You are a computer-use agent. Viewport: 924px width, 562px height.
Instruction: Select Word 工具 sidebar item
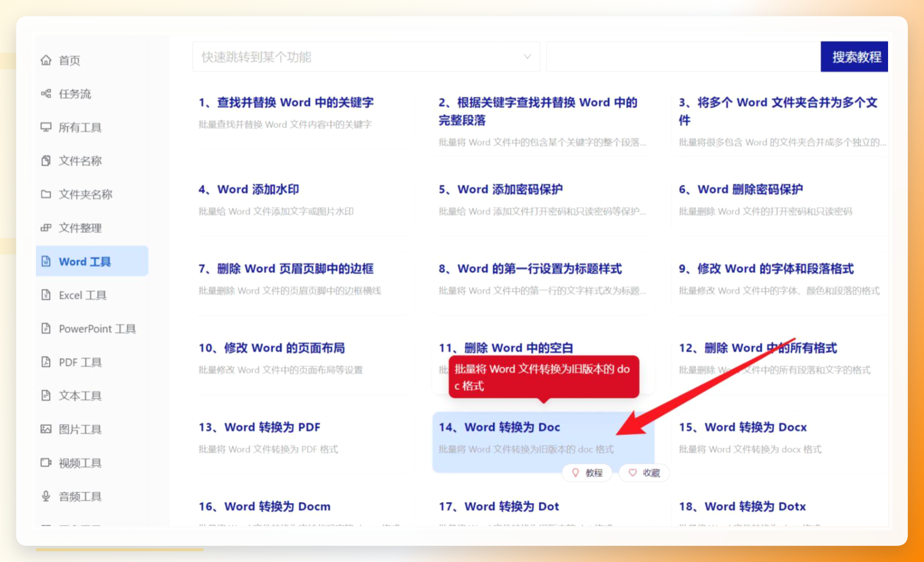pyautogui.click(x=92, y=261)
